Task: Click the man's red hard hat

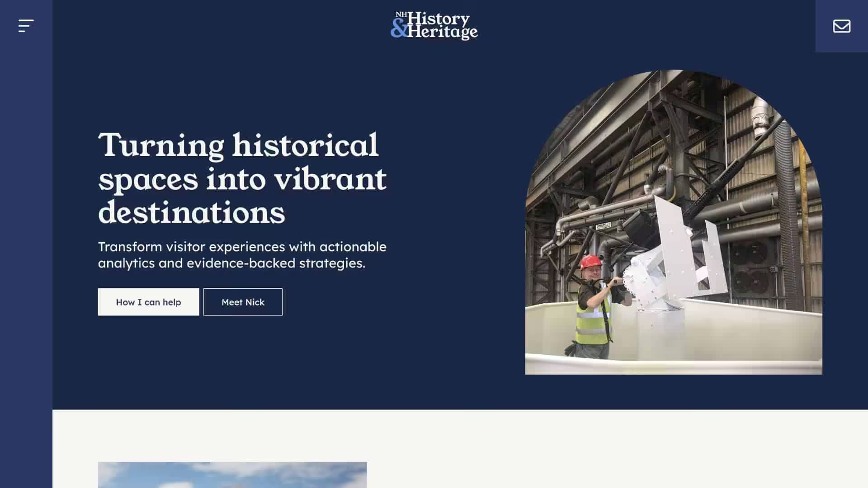Action: coord(590,261)
